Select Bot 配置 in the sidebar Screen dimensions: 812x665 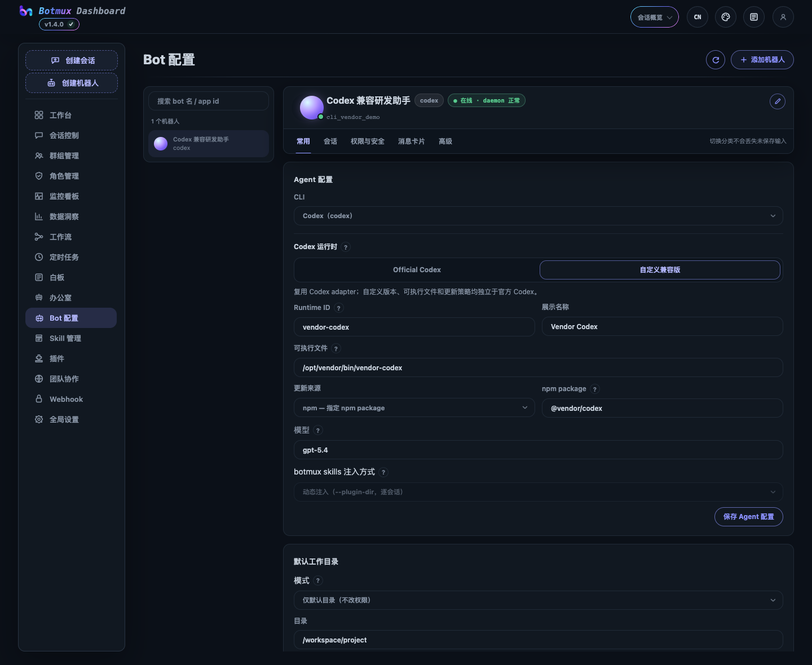click(71, 318)
